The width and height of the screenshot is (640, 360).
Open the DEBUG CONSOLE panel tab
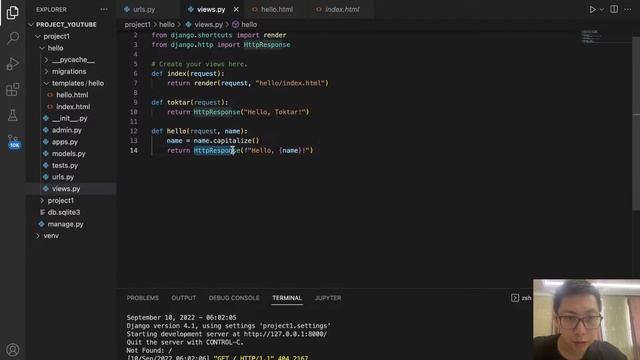[x=234, y=298]
